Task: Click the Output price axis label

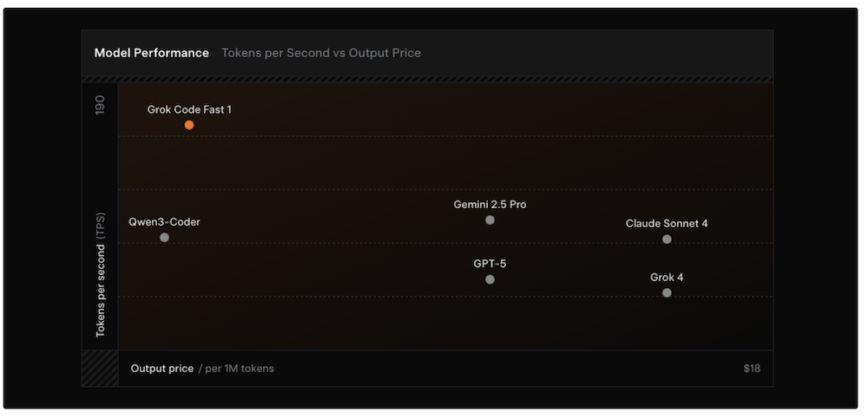Action: 162,369
